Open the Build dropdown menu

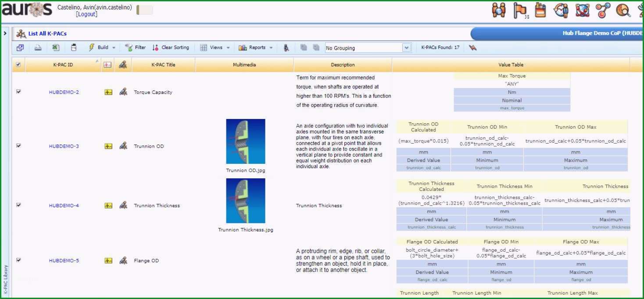pos(102,47)
